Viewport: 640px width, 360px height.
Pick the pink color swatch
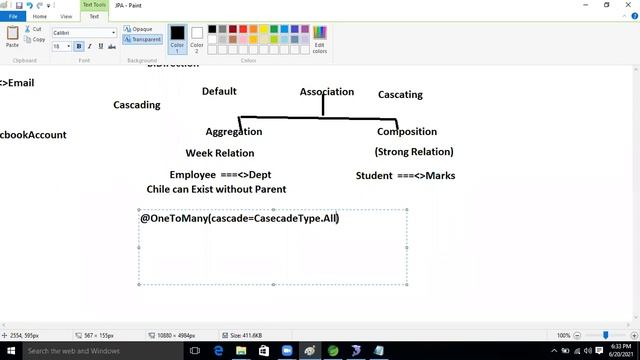point(243,39)
